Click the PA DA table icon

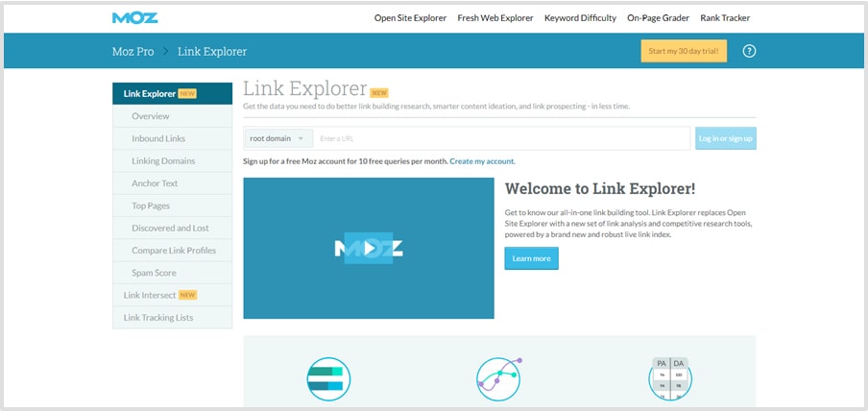click(x=670, y=379)
